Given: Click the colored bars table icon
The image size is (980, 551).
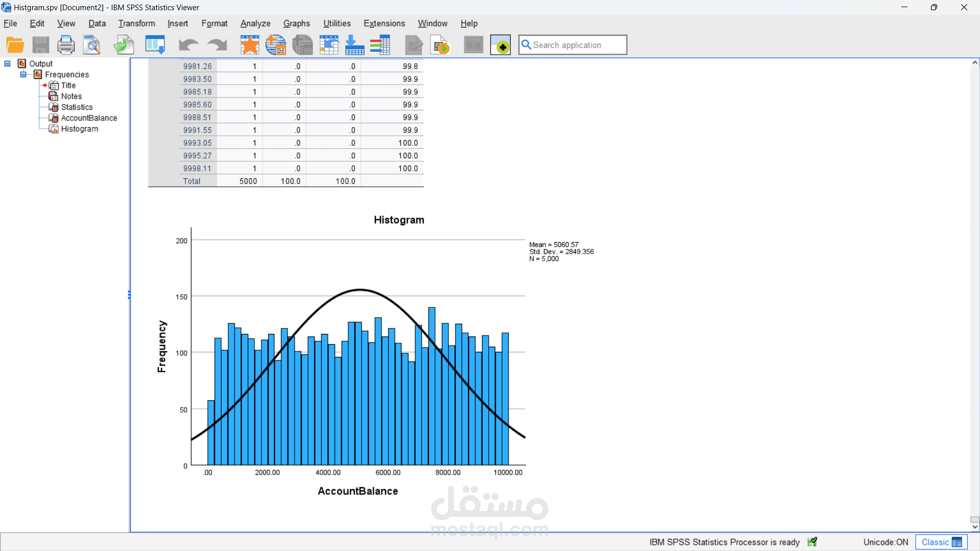Looking at the screenshot, I should click(380, 45).
